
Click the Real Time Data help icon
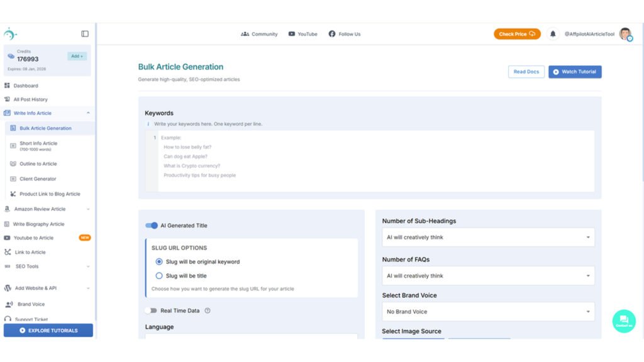(208, 310)
